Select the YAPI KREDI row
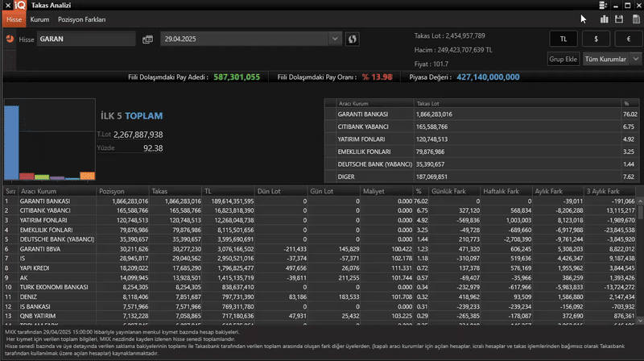Image resolution: width=644 pixels, height=361 pixels. tap(320, 268)
